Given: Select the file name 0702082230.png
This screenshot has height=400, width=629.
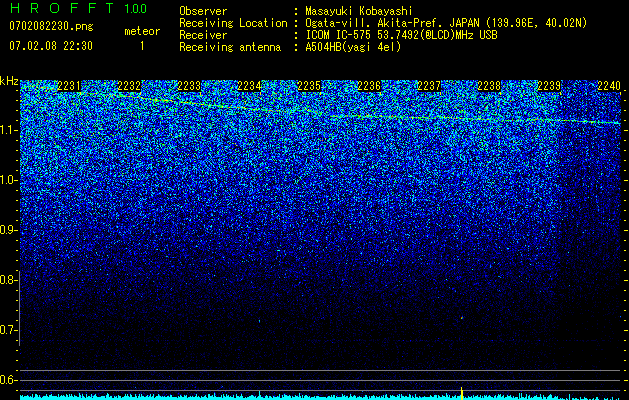Looking at the screenshot, I should tap(51, 26).
